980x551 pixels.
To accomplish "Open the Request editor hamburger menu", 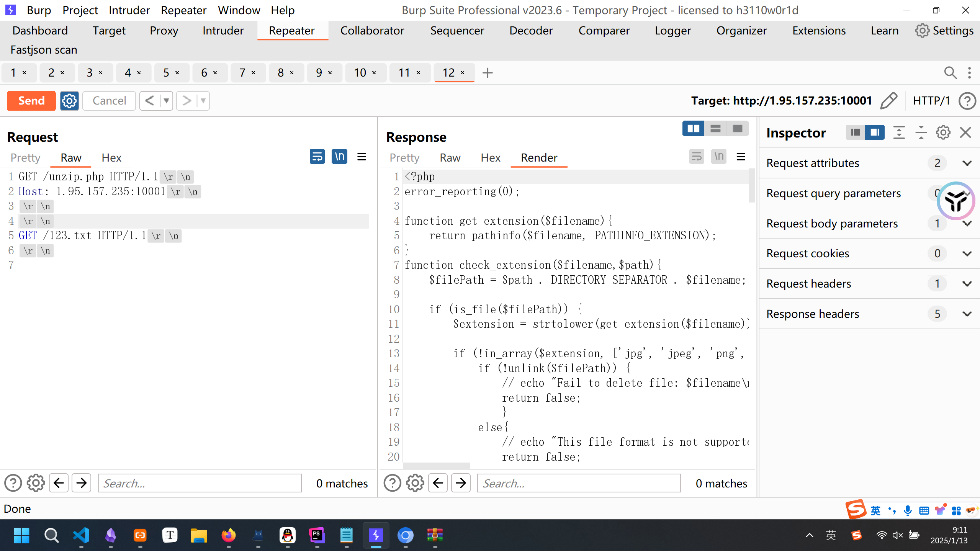I will pyautogui.click(x=362, y=157).
